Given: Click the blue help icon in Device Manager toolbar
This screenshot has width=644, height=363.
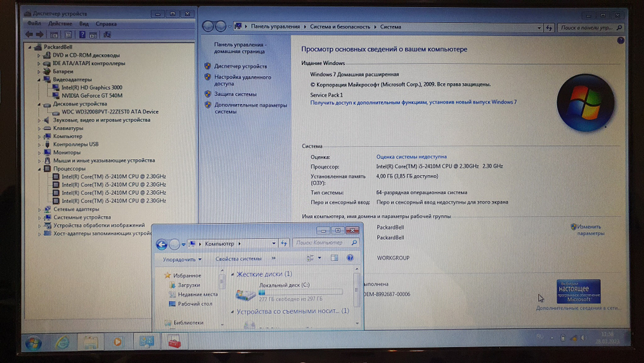Looking at the screenshot, I should 82,35.
